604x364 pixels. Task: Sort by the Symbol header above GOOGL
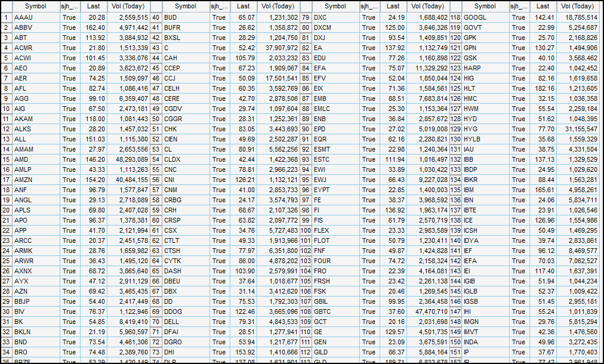click(x=485, y=6)
